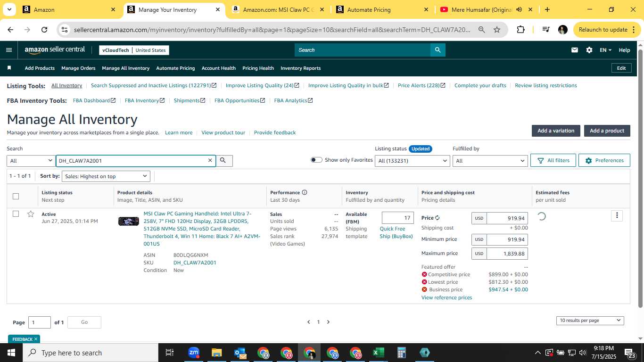This screenshot has height=362, width=644.
Task: Open Inventory Reports menu item
Action: coord(301,68)
